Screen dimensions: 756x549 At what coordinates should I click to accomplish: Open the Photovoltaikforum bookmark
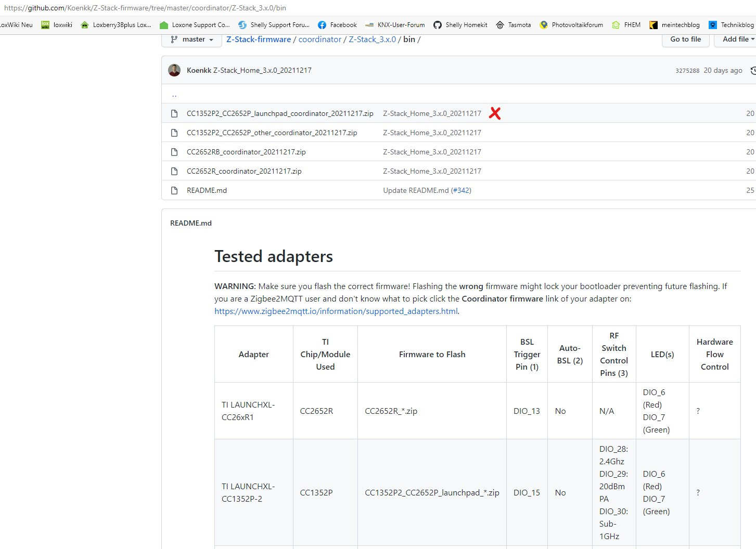tap(571, 25)
